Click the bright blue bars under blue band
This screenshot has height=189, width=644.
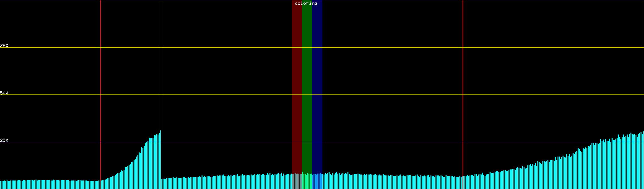click(317, 181)
